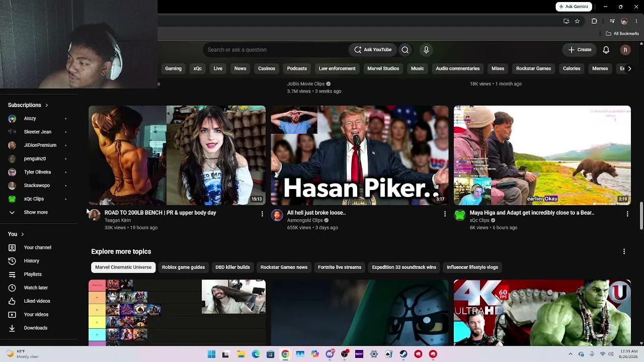Click the search magnifier button
644x362 pixels.
[405, 50]
